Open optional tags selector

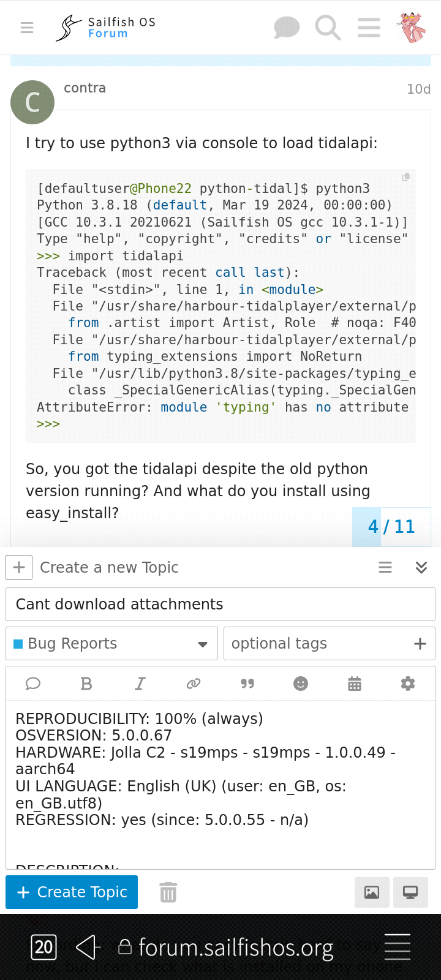[x=330, y=644]
